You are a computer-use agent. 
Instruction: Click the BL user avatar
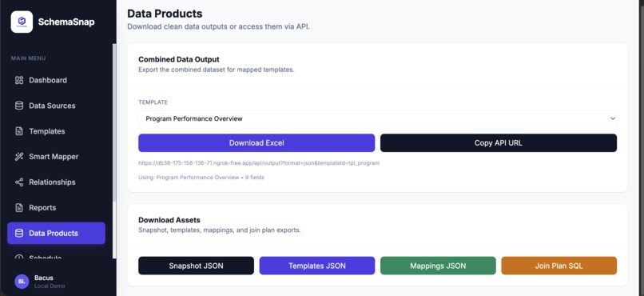pos(22,282)
